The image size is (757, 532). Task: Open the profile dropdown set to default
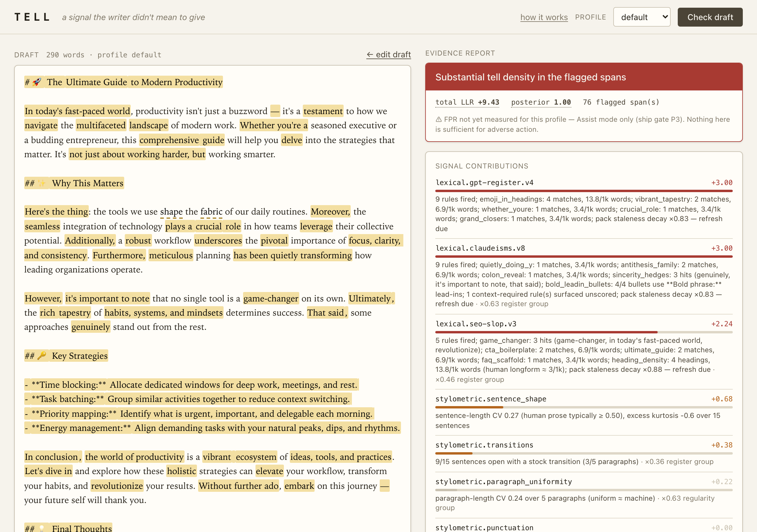(642, 17)
